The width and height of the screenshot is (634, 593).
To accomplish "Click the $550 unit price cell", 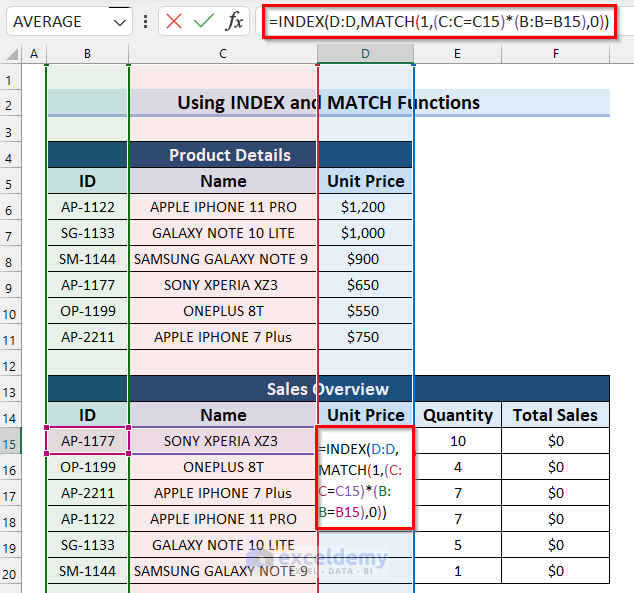I will tap(365, 311).
